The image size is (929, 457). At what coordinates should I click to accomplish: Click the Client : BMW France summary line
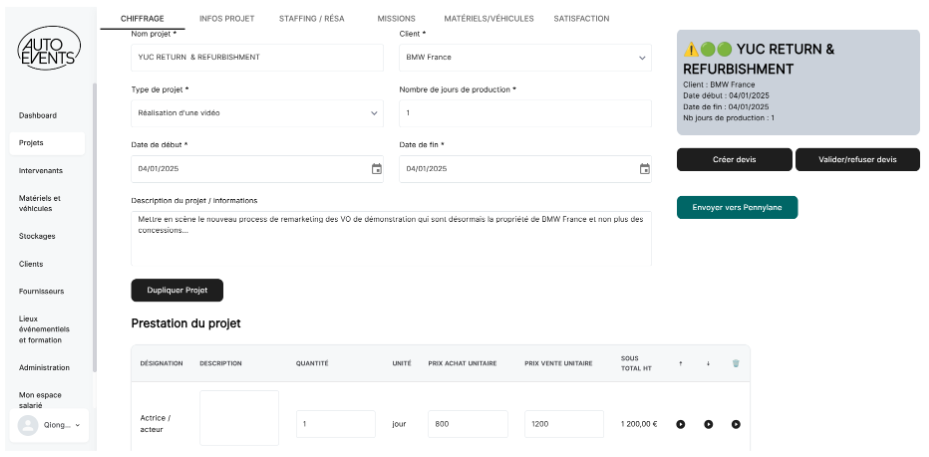[719, 85]
